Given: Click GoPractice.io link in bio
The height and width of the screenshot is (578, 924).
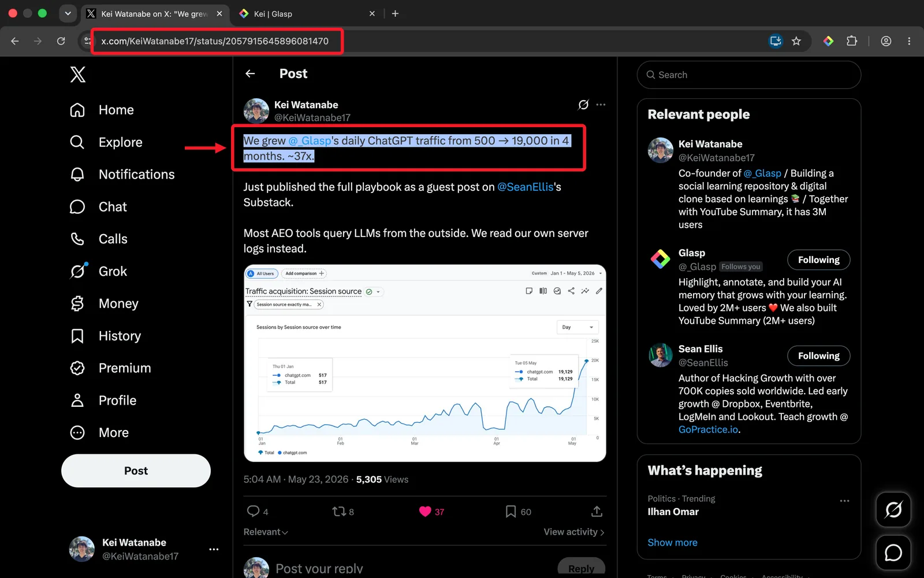Looking at the screenshot, I should (708, 429).
